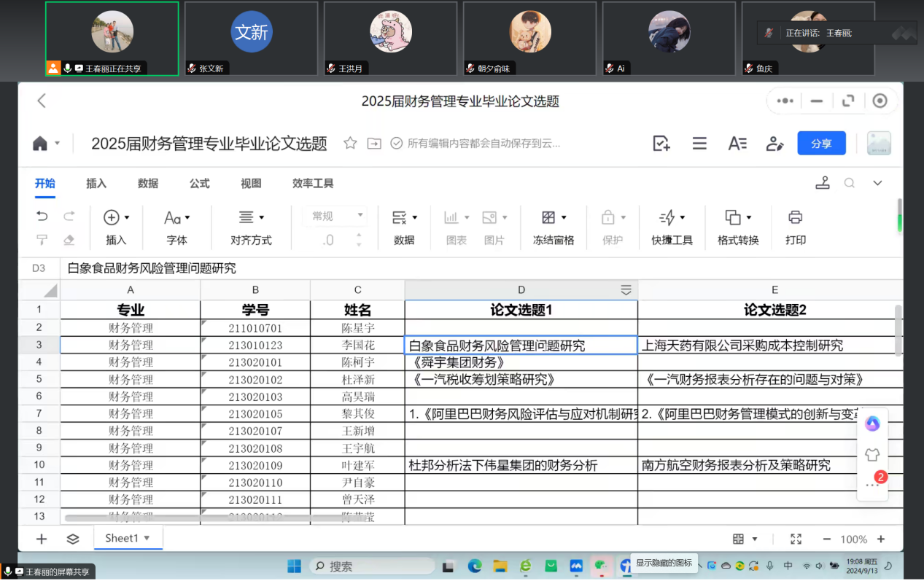
Task: Add a new sheet with plus icon
Action: [42, 539]
